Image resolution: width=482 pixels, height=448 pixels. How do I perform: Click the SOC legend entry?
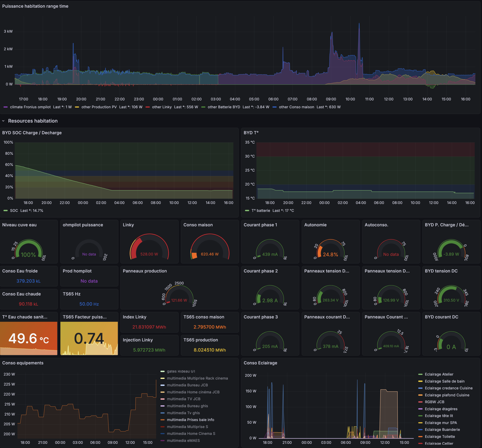pos(14,210)
